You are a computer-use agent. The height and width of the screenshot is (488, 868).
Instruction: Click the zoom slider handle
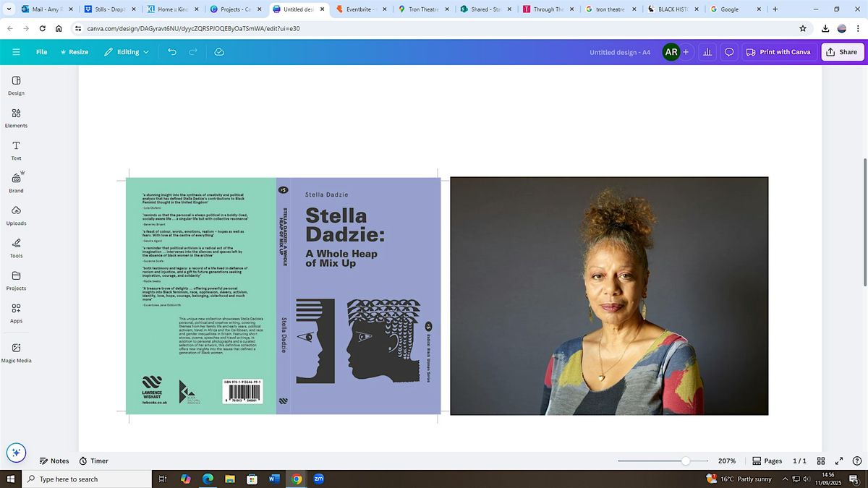(685, 461)
